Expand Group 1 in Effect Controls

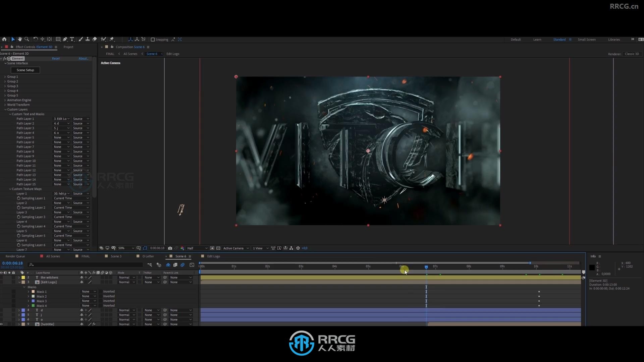5,77
